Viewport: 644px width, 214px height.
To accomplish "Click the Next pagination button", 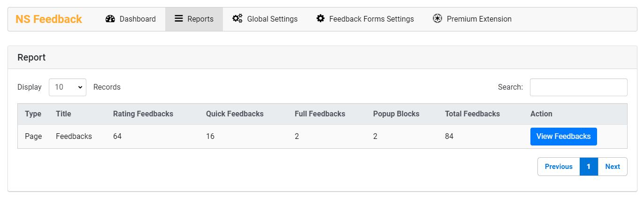I will (x=613, y=167).
